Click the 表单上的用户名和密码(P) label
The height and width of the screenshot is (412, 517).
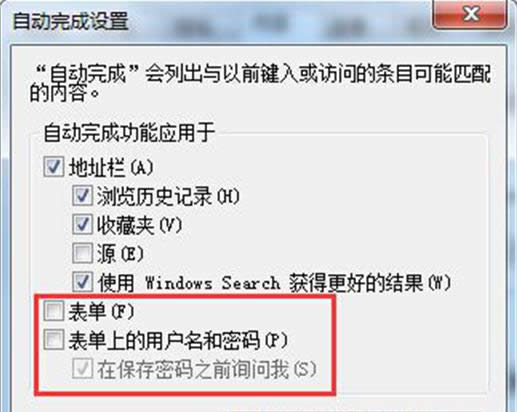[178, 341]
